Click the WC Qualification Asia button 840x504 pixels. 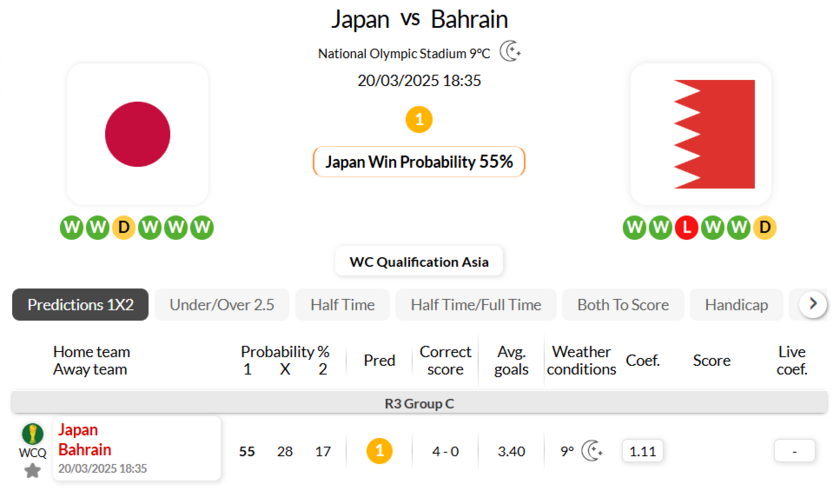point(419,262)
